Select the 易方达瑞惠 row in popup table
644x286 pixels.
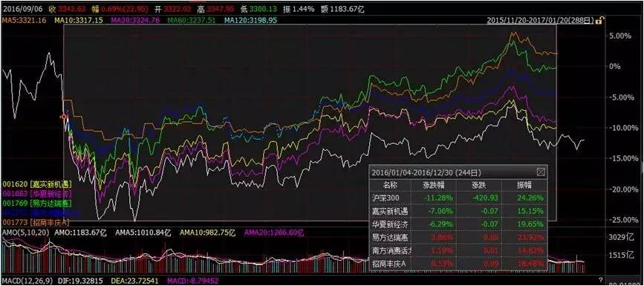coord(458,238)
